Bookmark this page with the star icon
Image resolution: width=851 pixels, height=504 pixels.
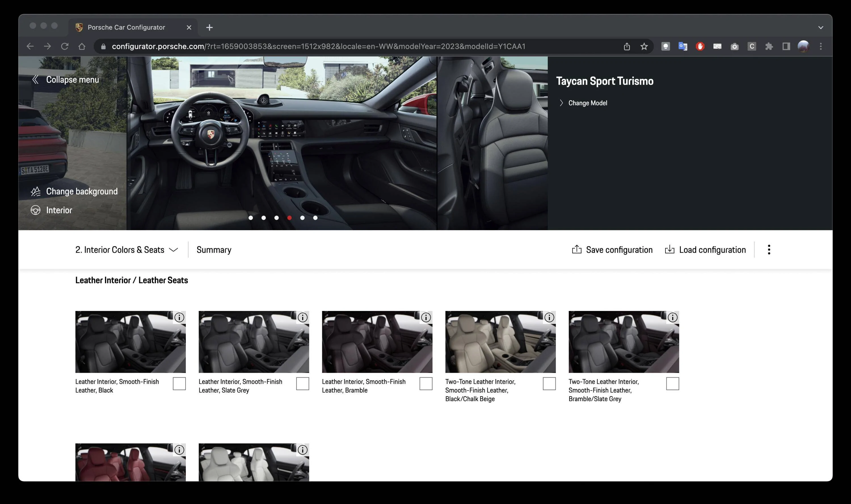644,46
